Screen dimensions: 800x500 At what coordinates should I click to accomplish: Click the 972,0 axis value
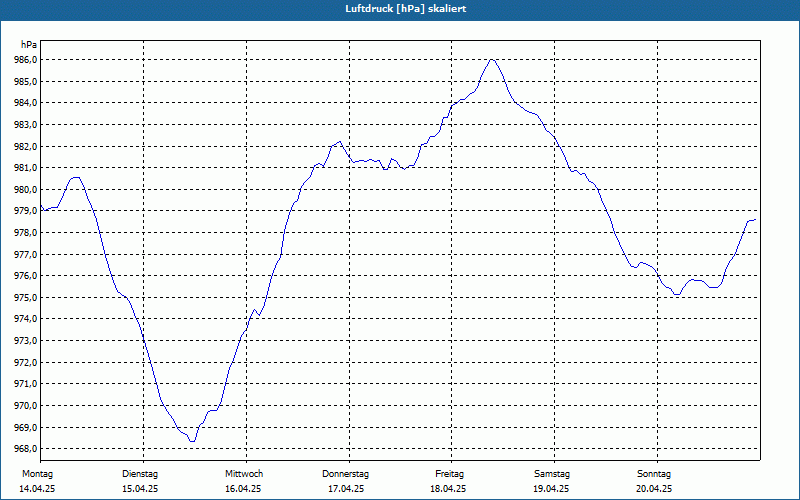(x=25, y=363)
